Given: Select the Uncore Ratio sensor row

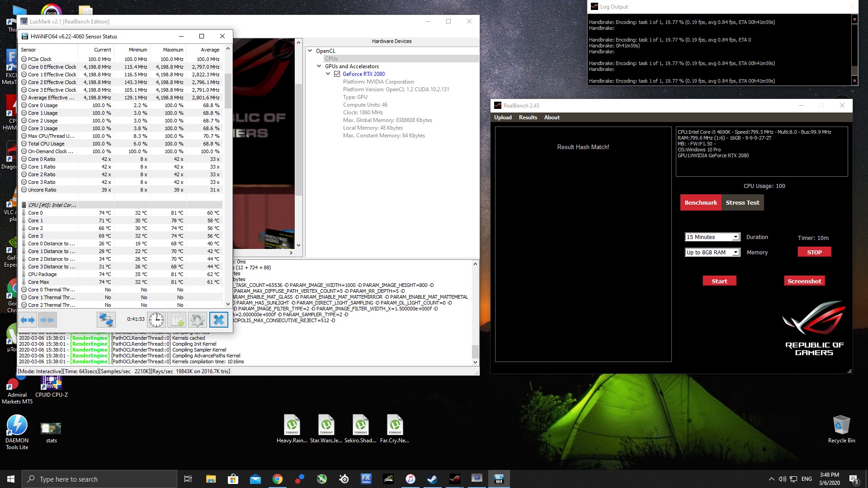Looking at the screenshot, I should pyautogui.click(x=121, y=190).
